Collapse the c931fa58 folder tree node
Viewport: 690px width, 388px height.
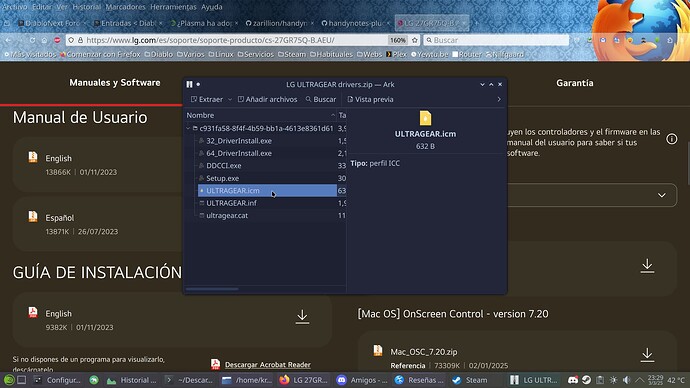(x=188, y=128)
